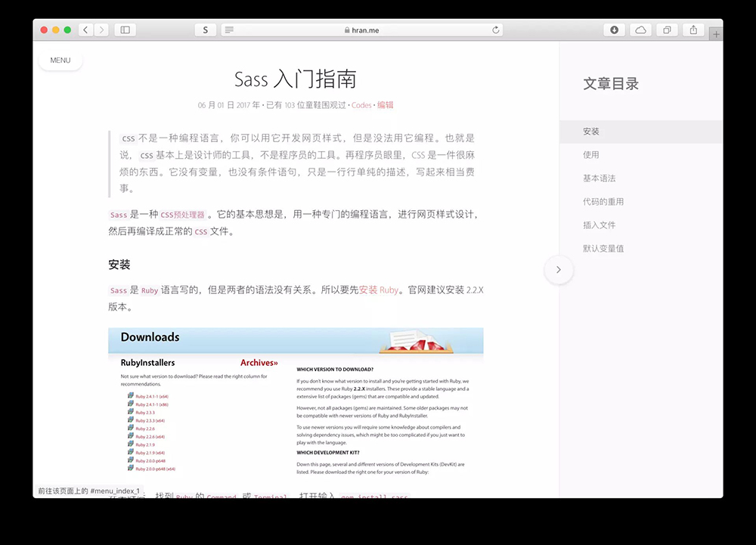Click the forward navigation arrow in Safari toolbar

pos(101,29)
